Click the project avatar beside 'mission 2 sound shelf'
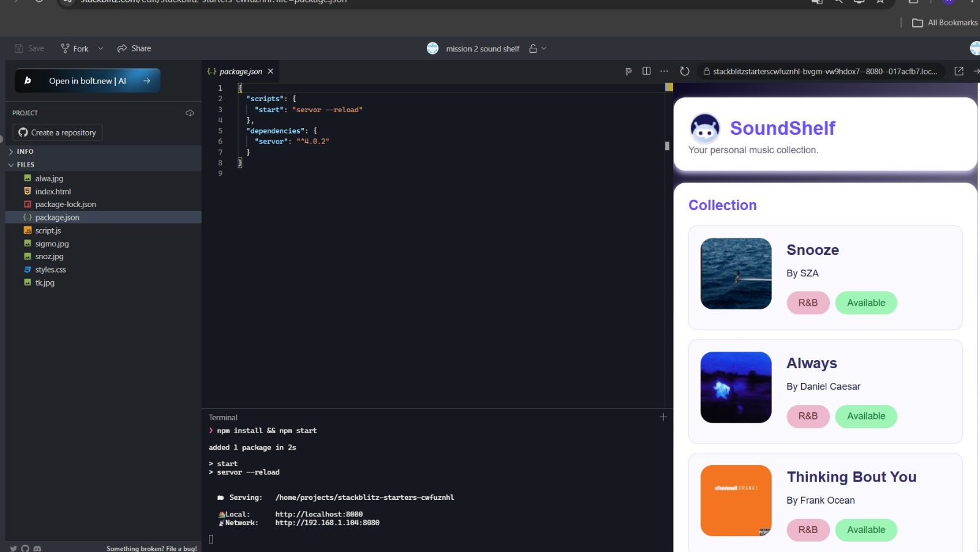The image size is (980, 552). click(432, 48)
